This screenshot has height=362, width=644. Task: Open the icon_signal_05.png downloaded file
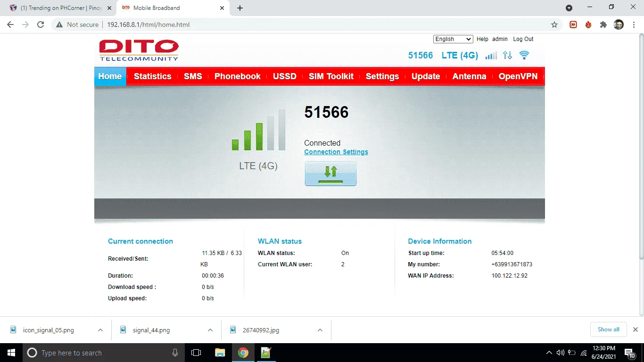(x=49, y=330)
